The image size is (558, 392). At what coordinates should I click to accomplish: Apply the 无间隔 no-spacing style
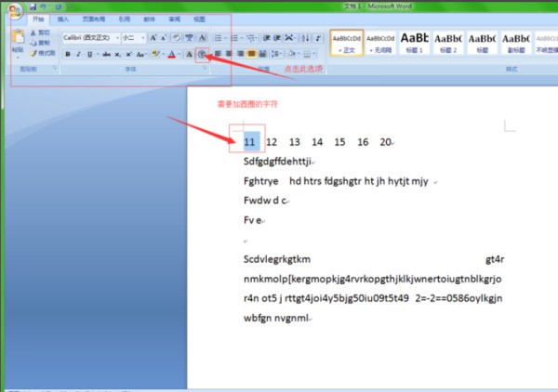(380, 43)
